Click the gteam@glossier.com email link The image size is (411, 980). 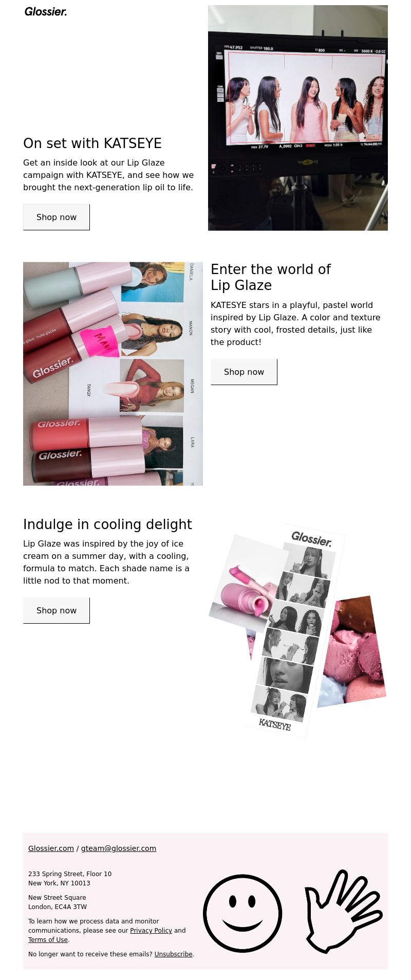tap(119, 848)
